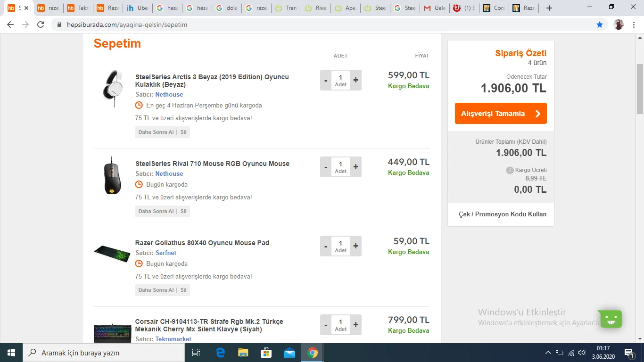Open File Explorer from the taskbar
The image size is (644, 362).
[x=243, y=353]
